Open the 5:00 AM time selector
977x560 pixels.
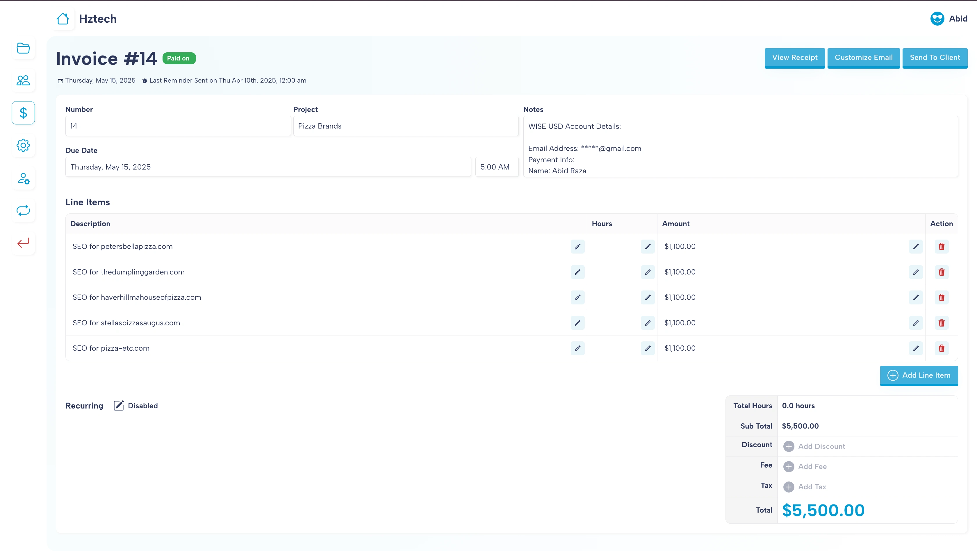(496, 167)
